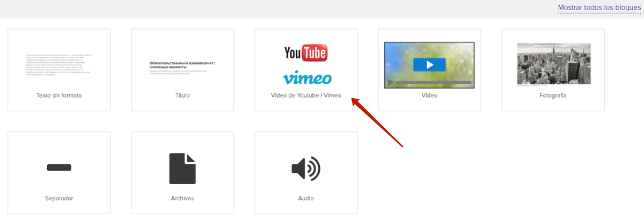Click the 'Vídeo' block label

[x=429, y=96]
